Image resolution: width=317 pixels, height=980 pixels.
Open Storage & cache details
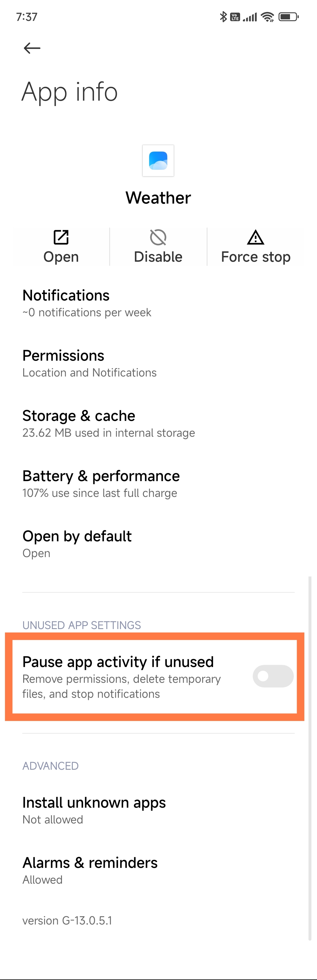tap(158, 423)
